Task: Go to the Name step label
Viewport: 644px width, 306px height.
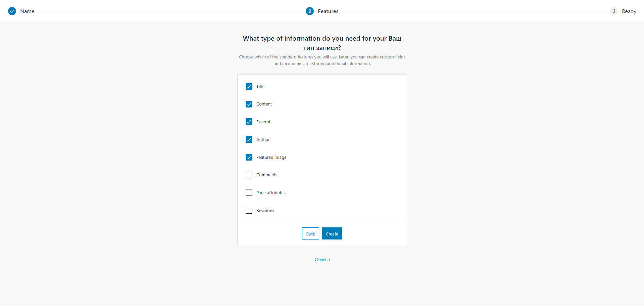Action: tap(27, 11)
